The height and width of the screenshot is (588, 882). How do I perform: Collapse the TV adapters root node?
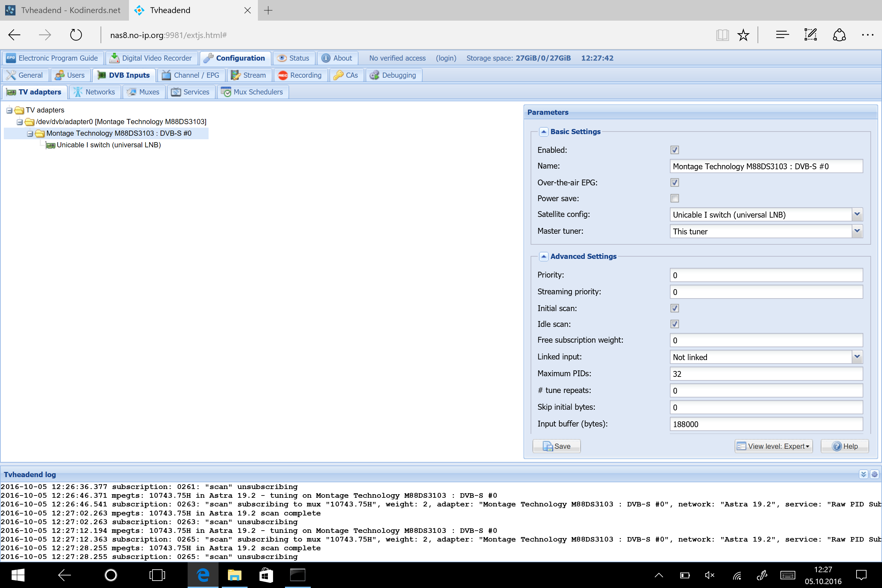(x=9, y=110)
